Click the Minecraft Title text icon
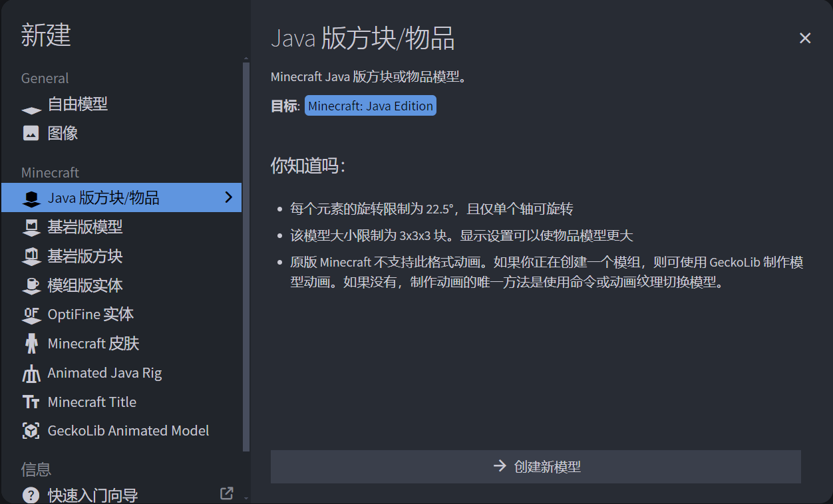 tap(31, 402)
